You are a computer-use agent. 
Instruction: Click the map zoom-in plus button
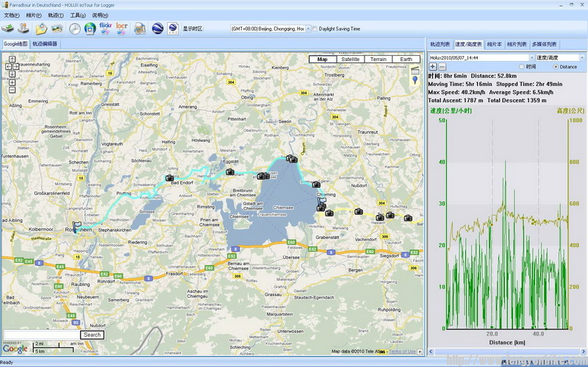pyautogui.click(x=12, y=82)
